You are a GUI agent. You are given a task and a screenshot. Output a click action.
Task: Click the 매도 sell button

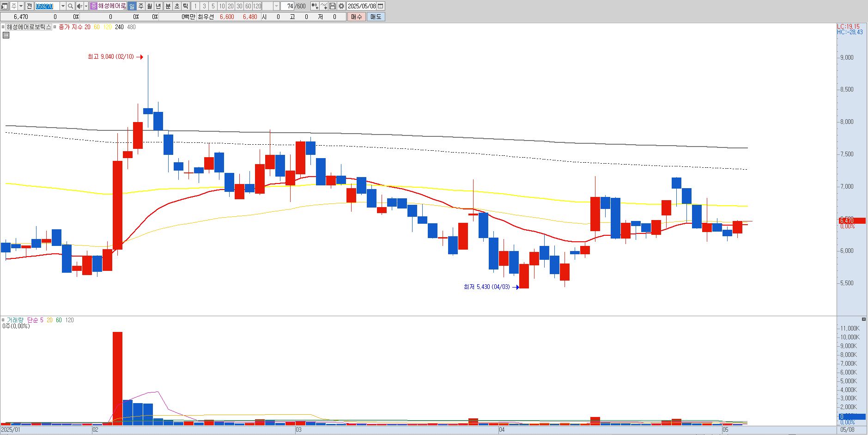[376, 17]
